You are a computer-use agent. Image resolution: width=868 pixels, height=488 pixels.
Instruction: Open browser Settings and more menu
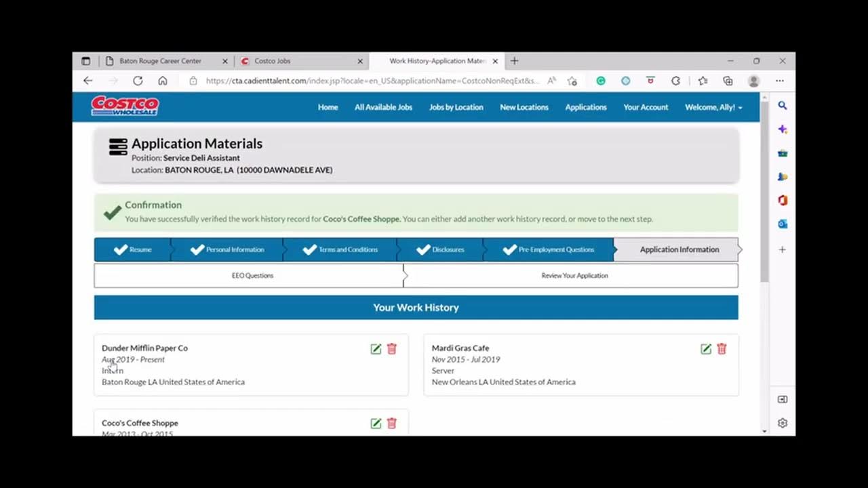(x=780, y=81)
